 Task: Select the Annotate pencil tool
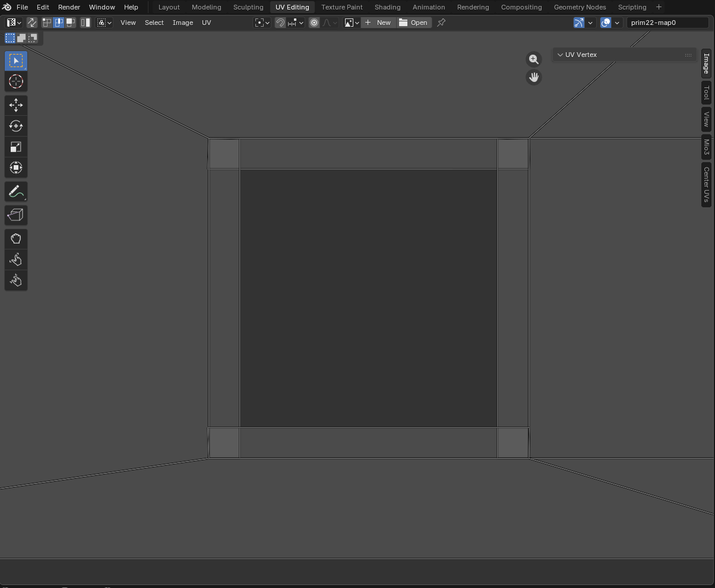[16, 191]
